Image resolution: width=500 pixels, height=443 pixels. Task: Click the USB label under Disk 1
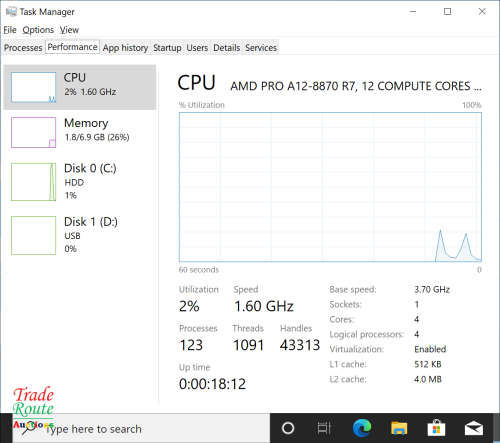click(72, 236)
